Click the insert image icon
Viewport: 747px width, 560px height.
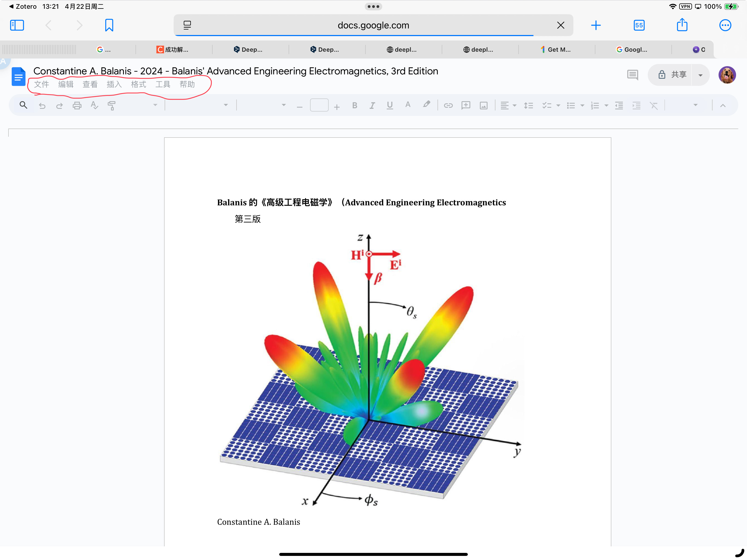(484, 106)
